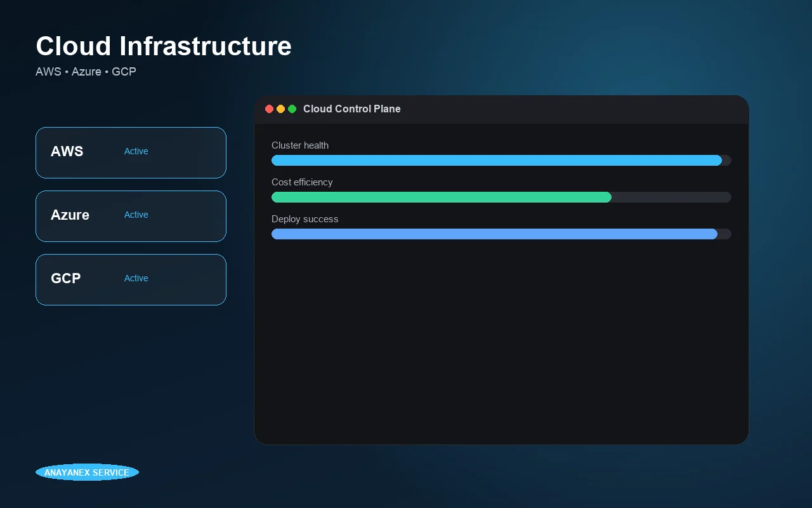The image size is (812, 508).
Task: Click the Cluster health progress bar
Action: (501, 160)
